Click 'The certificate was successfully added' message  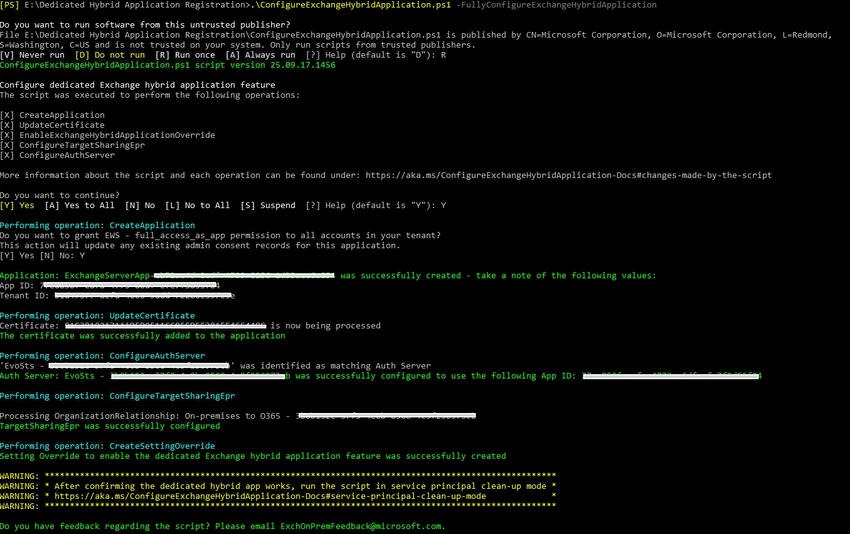pyautogui.click(x=143, y=336)
